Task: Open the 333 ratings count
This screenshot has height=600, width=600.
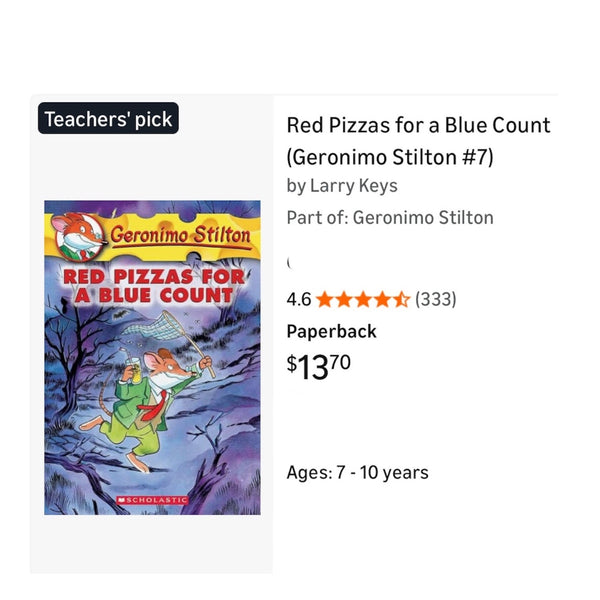Action: (x=436, y=299)
